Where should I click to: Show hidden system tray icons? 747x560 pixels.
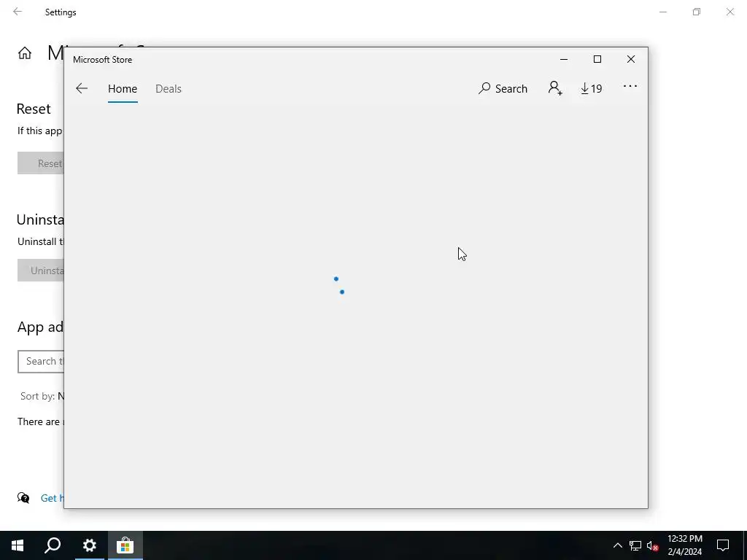617,545
